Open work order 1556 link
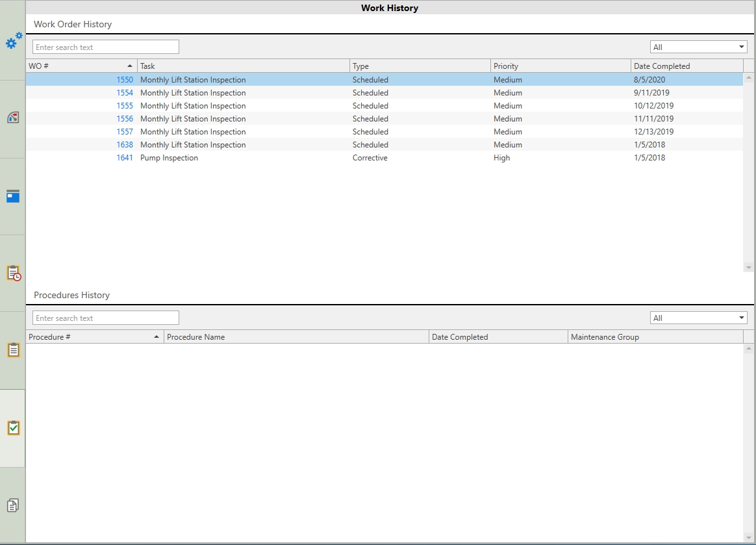This screenshot has height=545, width=756. coord(125,119)
